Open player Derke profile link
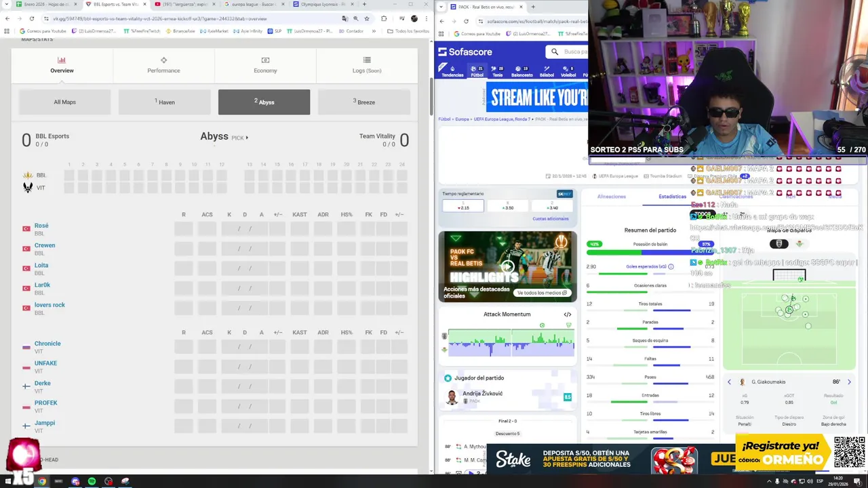Screen dimensions: 868x488 pos(43,384)
